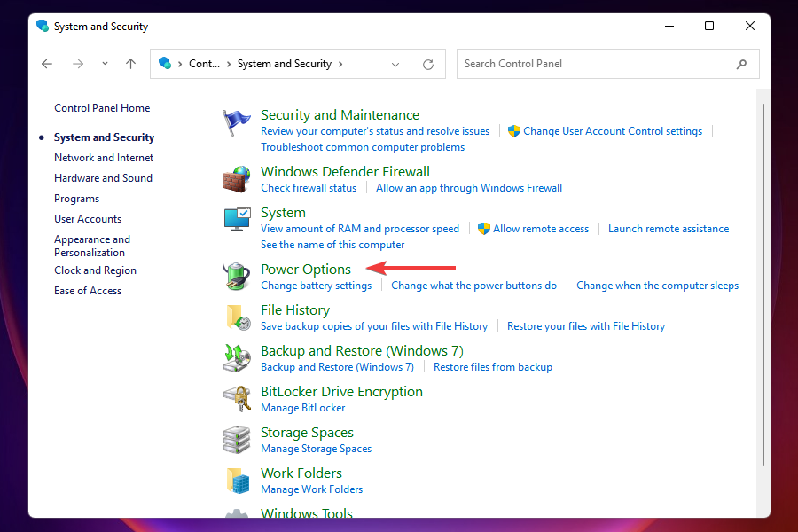Open BitLocker Drive Encryption heading
Viewport: 798px width, 532px height.
click(x=342, y=392)
